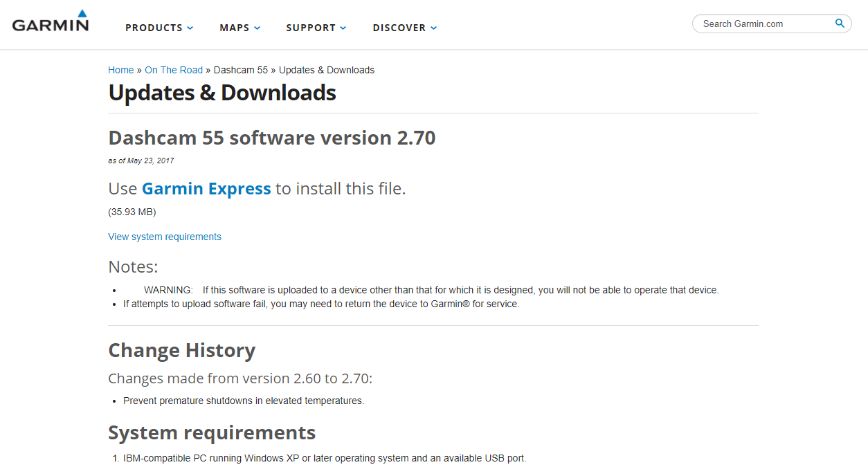Expand the Products dropdown chevron

pos(190,28)
